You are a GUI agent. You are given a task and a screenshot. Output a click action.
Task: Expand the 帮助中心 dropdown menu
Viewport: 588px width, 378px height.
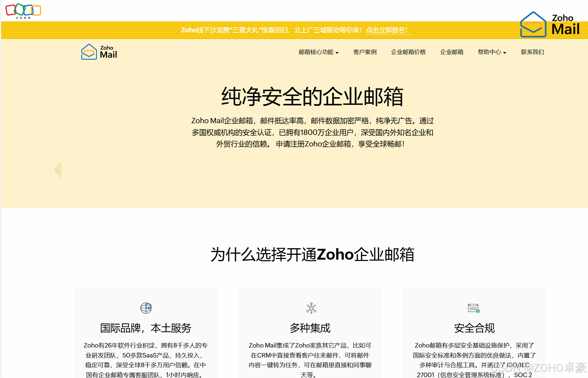489,52
